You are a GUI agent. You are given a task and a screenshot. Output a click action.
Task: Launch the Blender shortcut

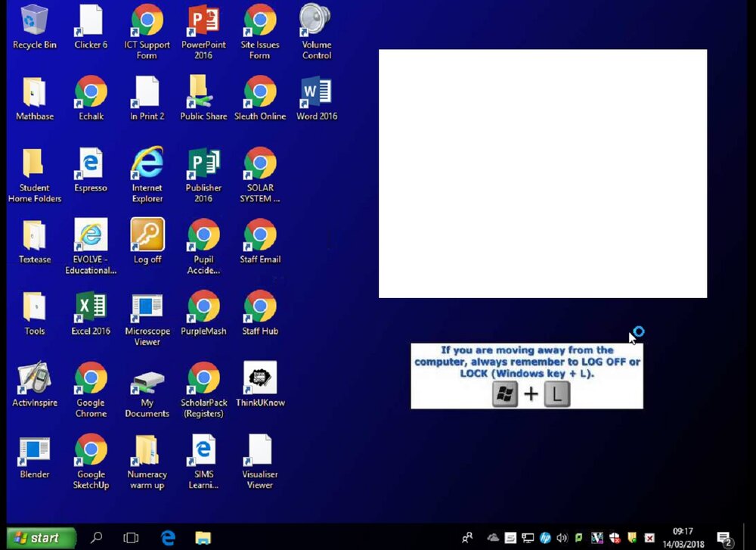[34, 456]
